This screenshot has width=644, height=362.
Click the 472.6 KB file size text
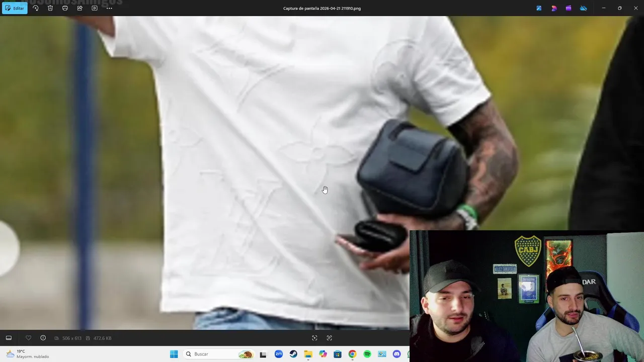click(102, 338)
